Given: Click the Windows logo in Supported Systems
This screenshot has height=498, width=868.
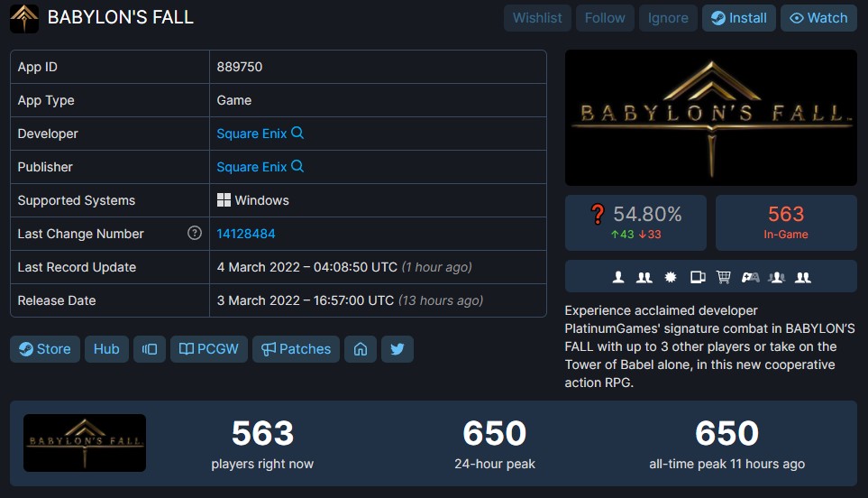Looking at the screenshot, I should (224, 200).
